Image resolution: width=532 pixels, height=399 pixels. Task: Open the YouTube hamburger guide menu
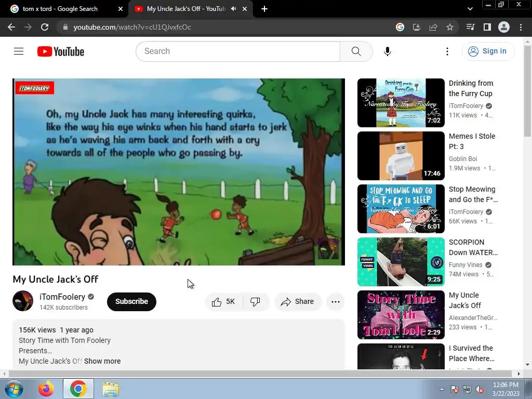19,51
